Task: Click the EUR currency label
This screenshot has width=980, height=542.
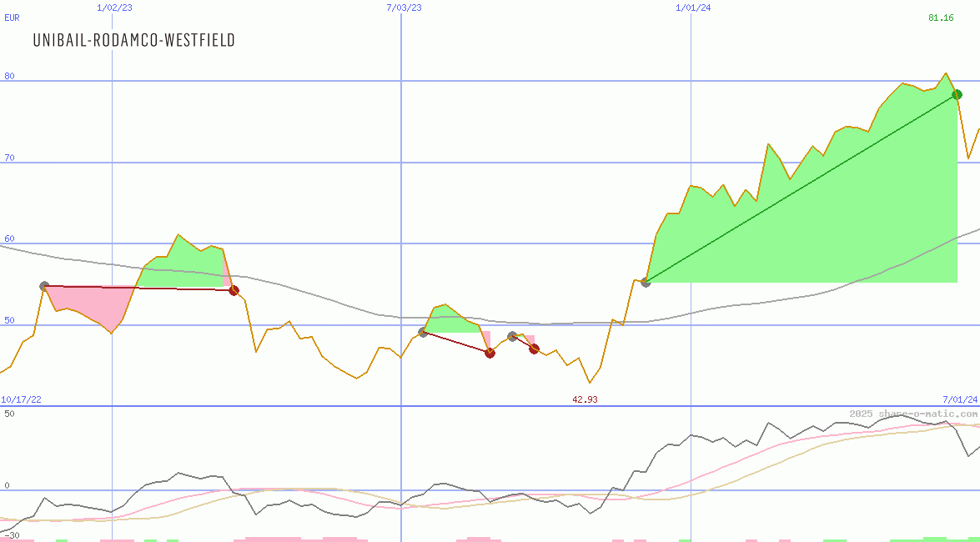Action: [x=12, y=18]
